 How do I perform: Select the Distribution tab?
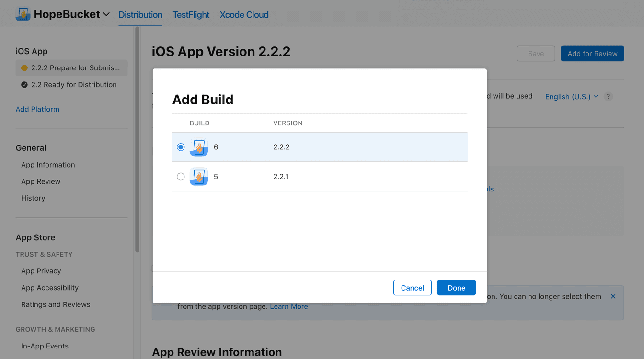pos(140,15)
